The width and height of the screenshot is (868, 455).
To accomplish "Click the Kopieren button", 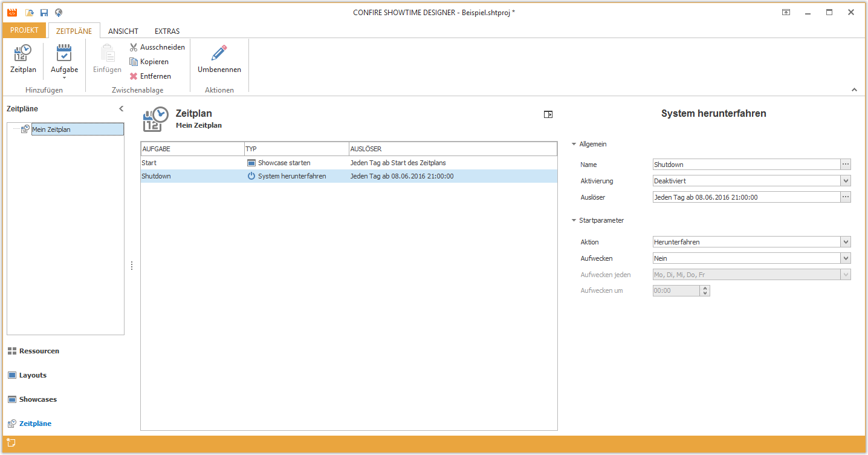I will [149, 62].
